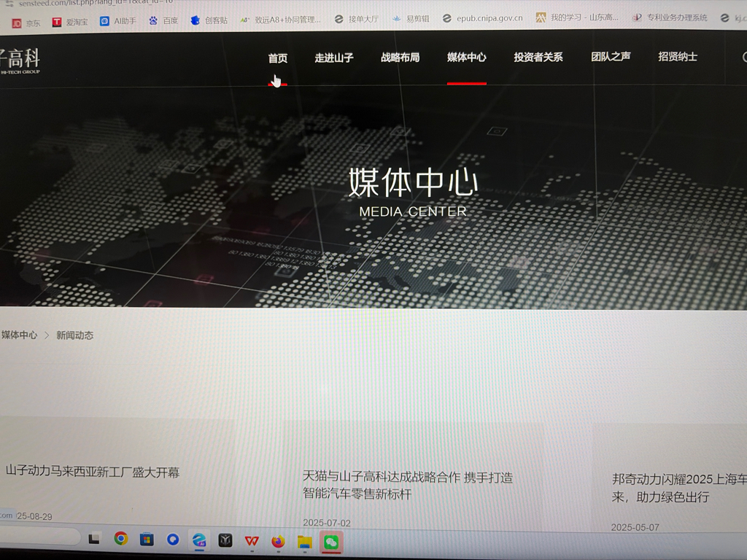Open File Explorer from taskbar

tap(304, 542)
